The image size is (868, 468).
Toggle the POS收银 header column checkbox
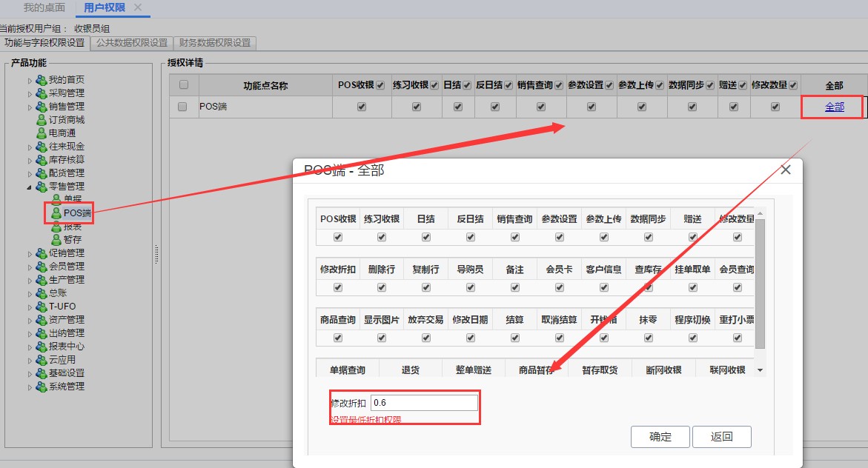point(380,85)
